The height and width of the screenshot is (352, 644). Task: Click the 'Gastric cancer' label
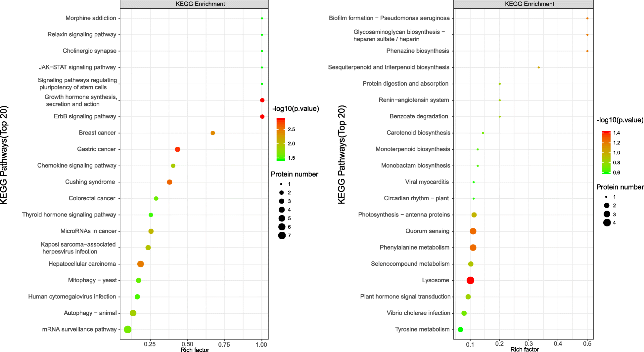point(96,149)
